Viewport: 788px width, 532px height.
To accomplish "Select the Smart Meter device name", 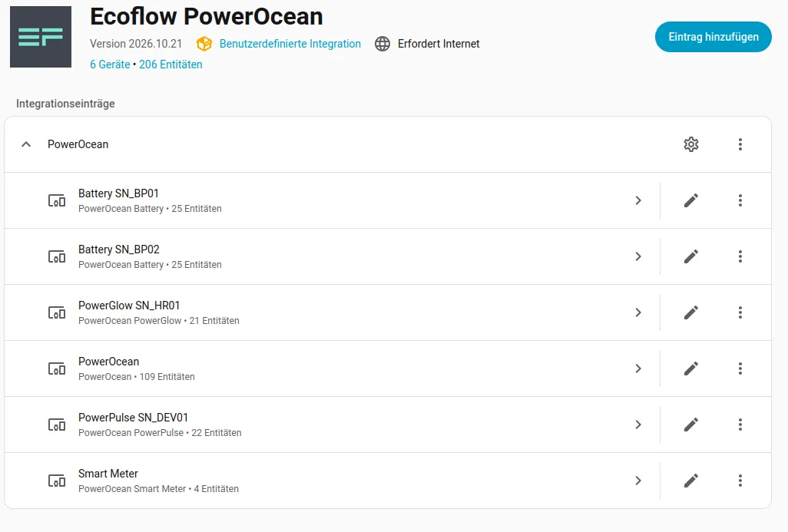I will tap(108, 474).
